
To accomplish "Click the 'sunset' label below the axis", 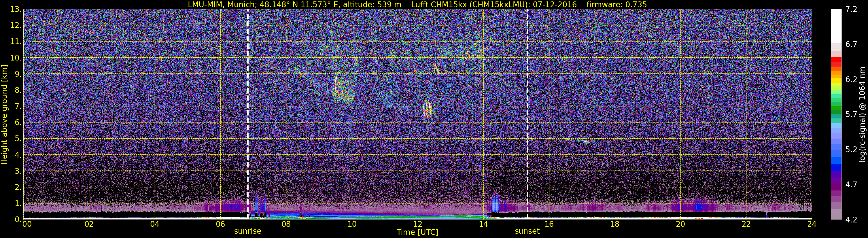I will [x=527, y=231].
